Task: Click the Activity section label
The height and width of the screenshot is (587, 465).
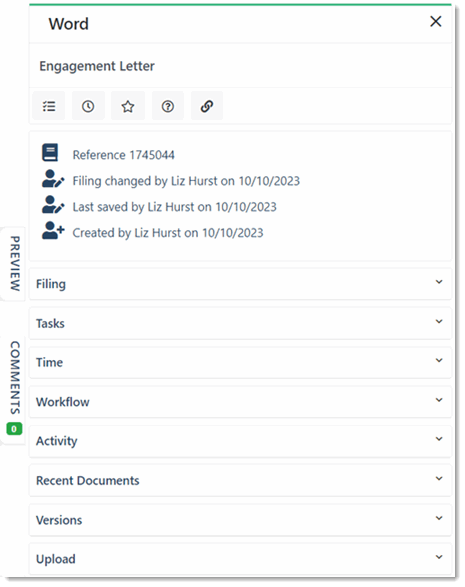Action: [x=57, y=441]
